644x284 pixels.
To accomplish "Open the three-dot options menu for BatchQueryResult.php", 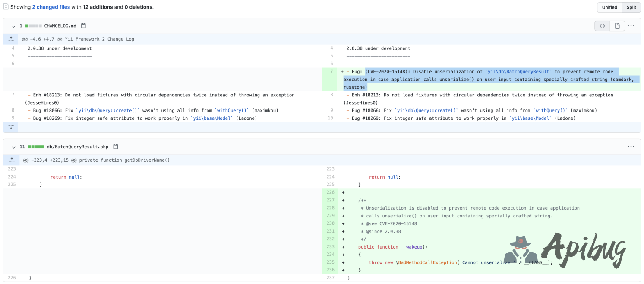I will [x=631, y=147].
